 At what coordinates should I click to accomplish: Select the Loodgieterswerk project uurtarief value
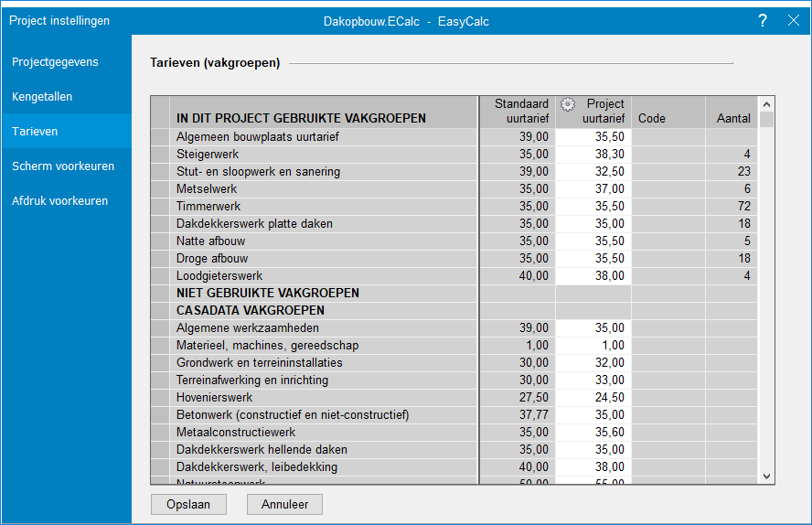(593, 276)
